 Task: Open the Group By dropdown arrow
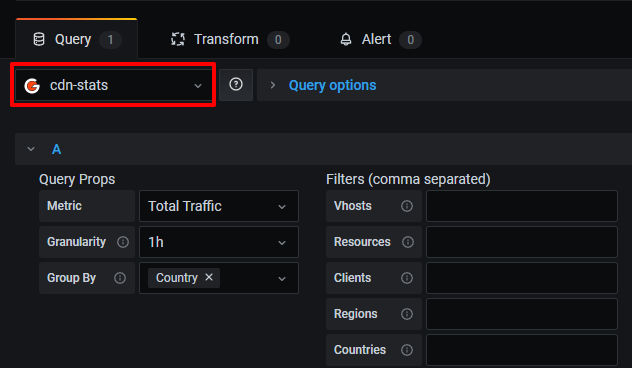point(282,279)
